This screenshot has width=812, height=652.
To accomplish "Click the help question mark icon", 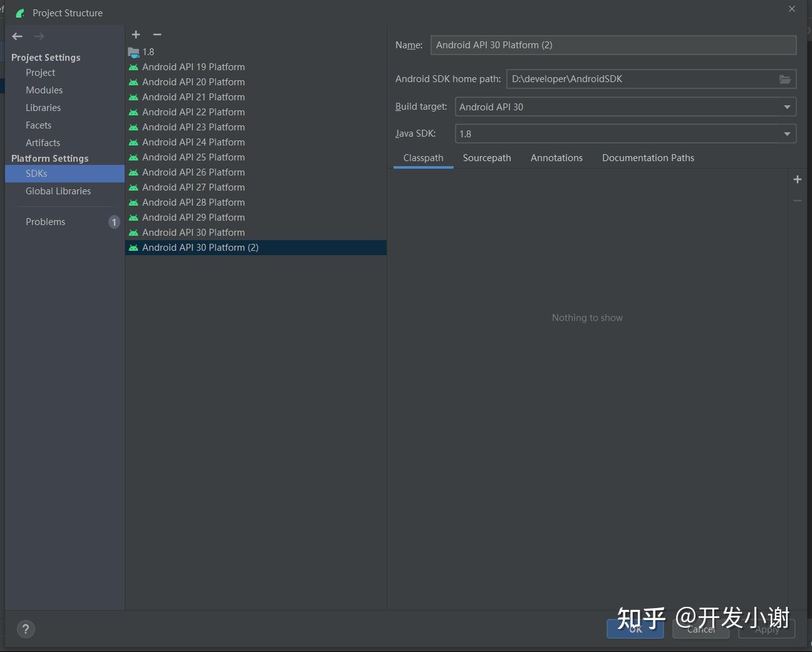I will 26,629.
